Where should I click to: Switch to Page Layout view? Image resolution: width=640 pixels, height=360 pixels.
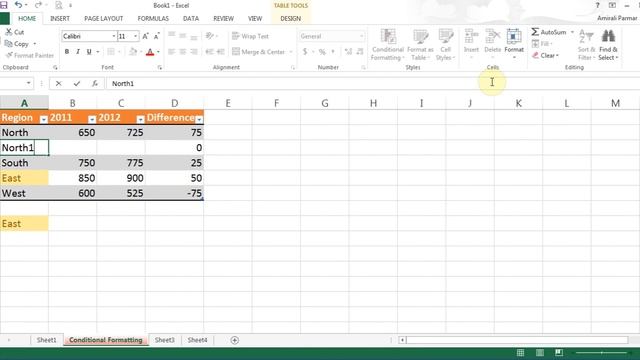coord(540,353)
